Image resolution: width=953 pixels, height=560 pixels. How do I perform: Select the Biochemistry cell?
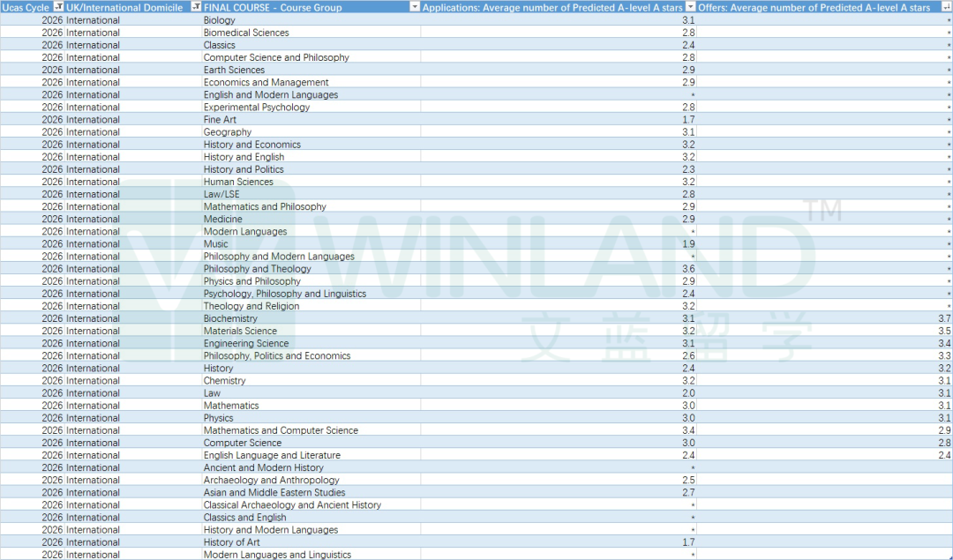point(311,318)
